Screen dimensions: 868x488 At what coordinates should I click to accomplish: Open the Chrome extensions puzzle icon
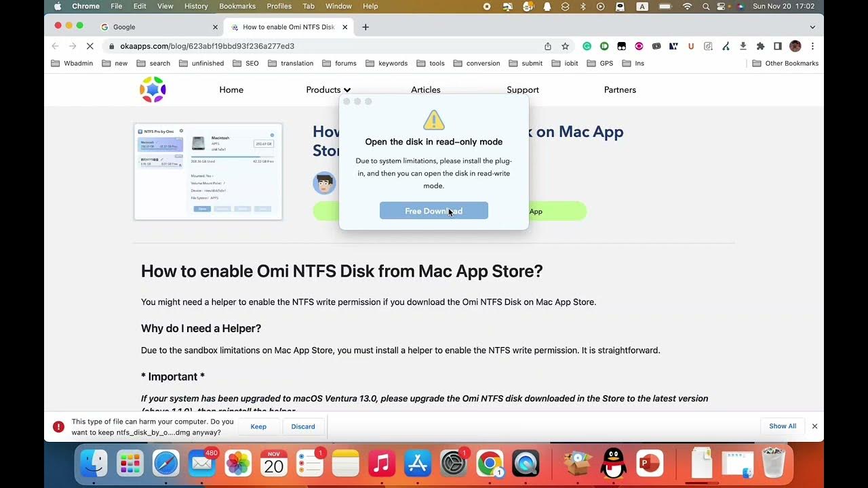point(760,46)
